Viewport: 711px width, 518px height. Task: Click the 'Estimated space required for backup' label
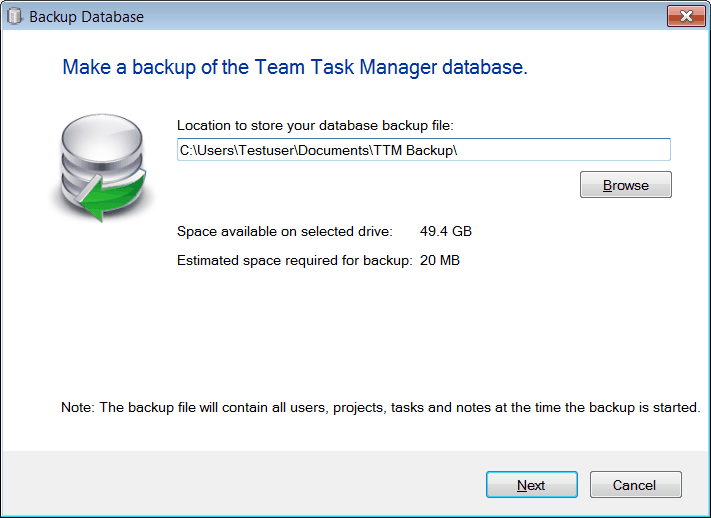tap(294, 261)
